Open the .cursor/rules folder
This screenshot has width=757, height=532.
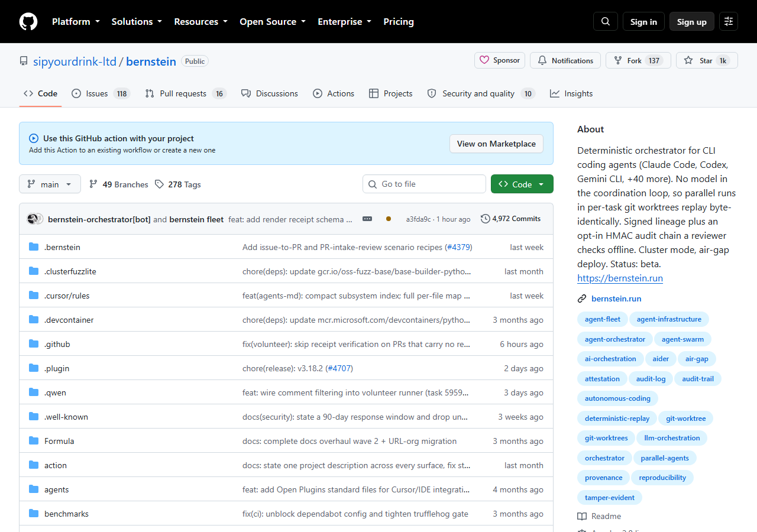[x=67, y=296]
